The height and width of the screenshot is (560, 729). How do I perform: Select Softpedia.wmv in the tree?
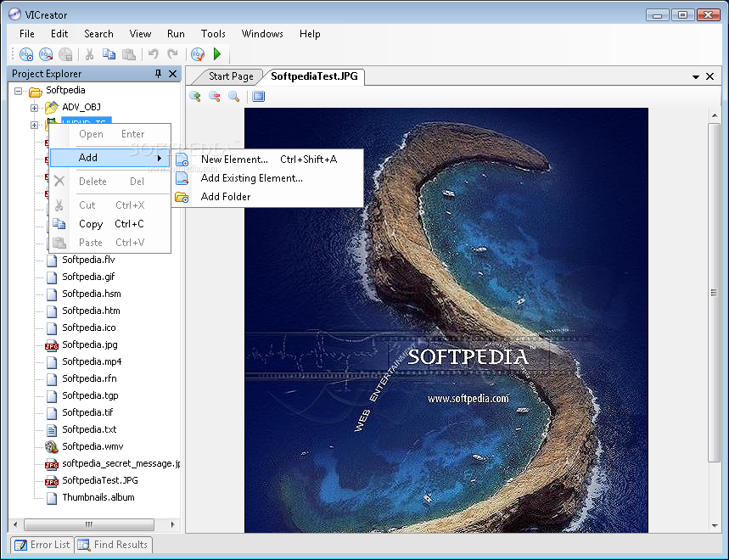point(93,446)
